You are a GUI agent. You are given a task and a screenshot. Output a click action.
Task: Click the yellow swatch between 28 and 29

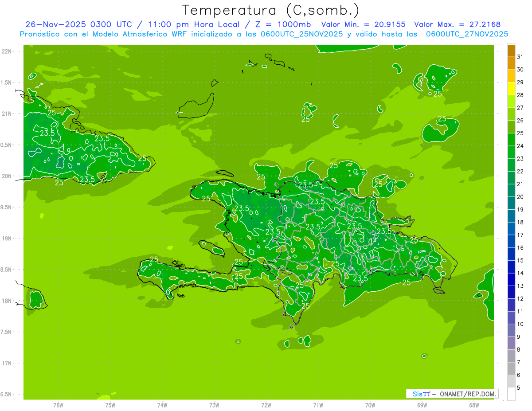[511, 89]
